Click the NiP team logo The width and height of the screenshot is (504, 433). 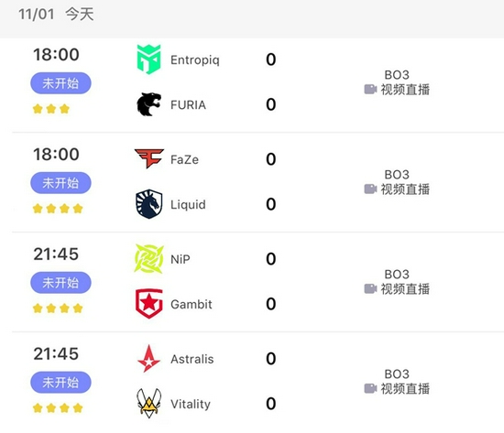tap(148, 258)
